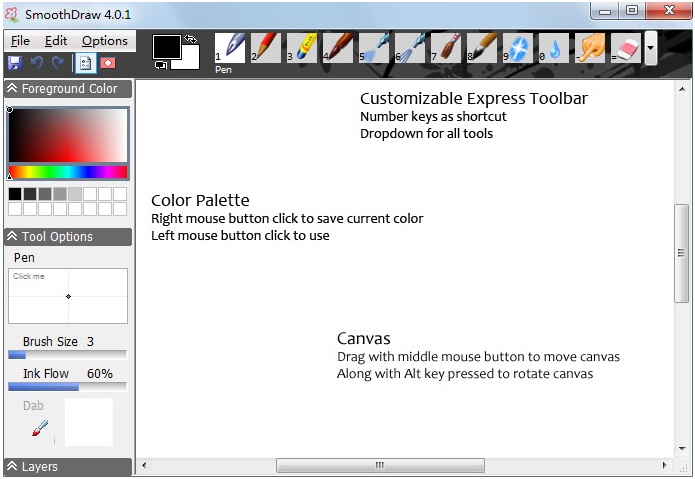This screenshot has height=479, width=695.
Task: Select the Eraser tool
Action: click(x=624, y=47)
